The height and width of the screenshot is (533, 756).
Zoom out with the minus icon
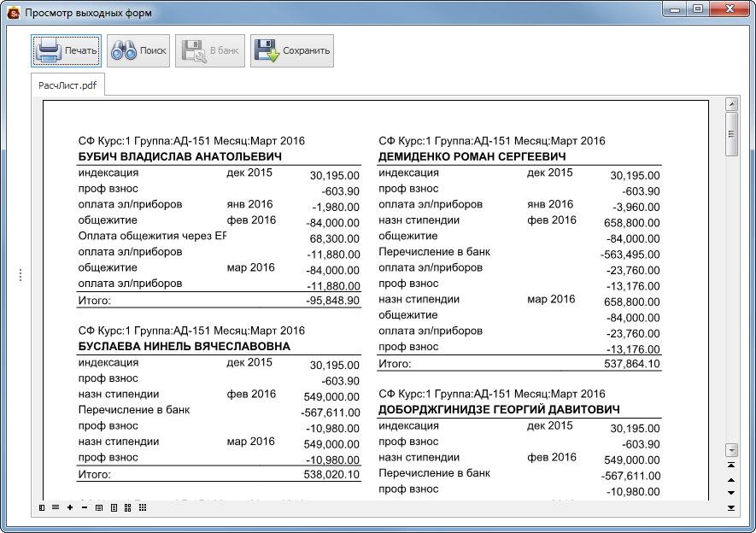(85, 507)
